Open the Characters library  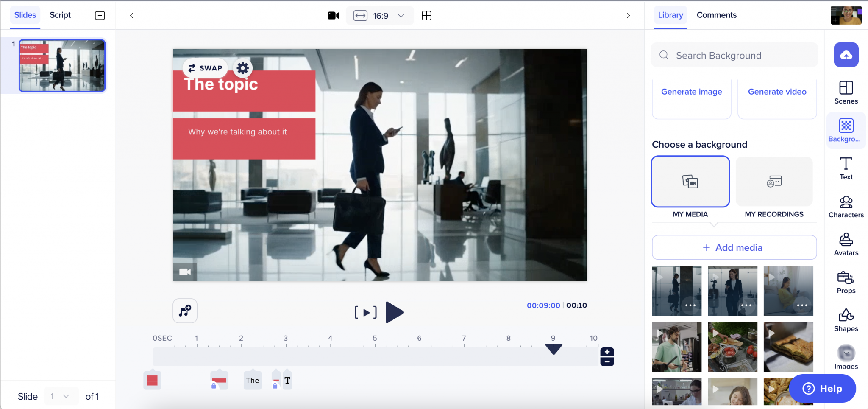(846, 207)
